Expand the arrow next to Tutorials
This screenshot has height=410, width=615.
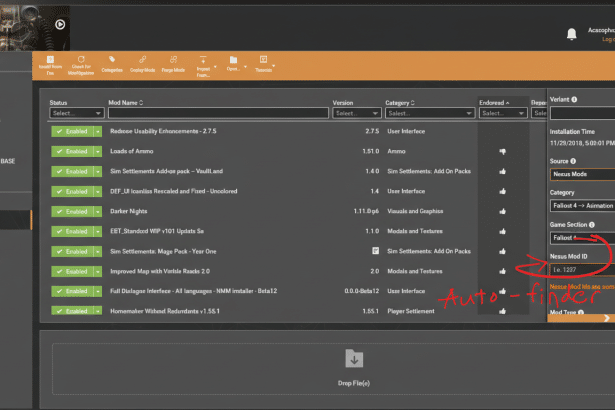click(x=273, y=66)
